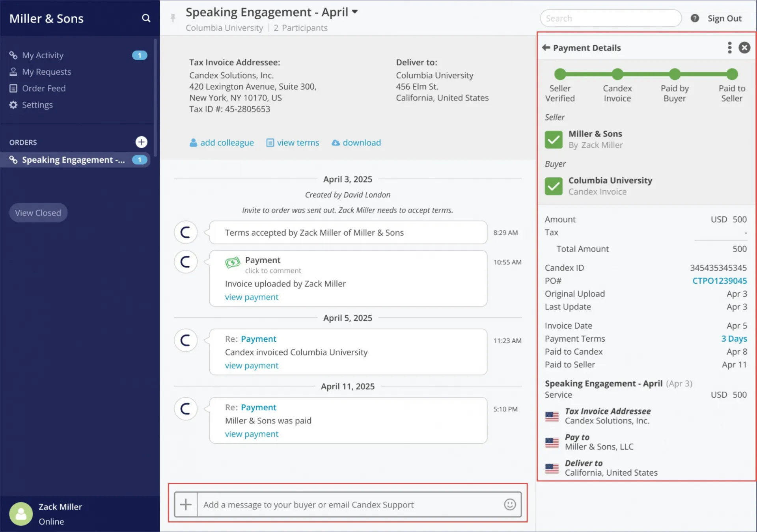Click the Seller Verified progress step dot

tap(560, 74)
